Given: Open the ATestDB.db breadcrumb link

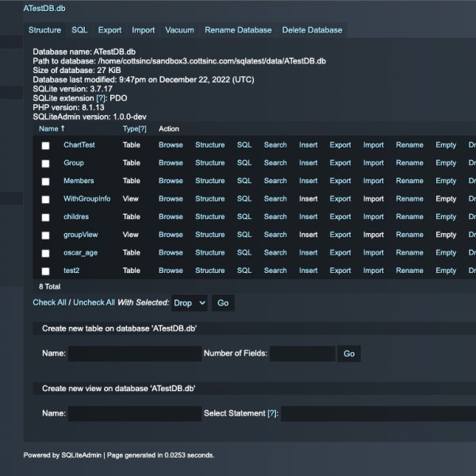Looking at the screenshot, I should click(x=45, y=7).
